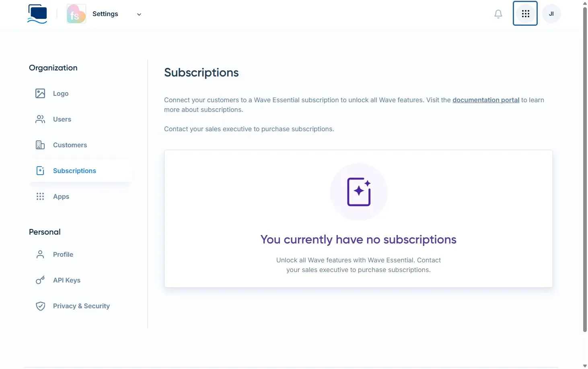Screen dimensions: 588x369
Task: Click the Customers building icon
Action: pyautogui.click(x=40, y=145)
